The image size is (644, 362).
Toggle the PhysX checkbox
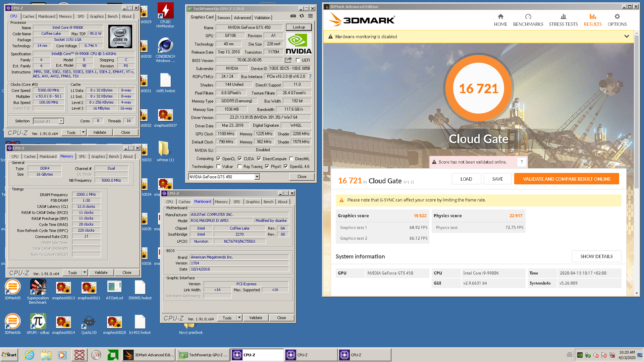(x=267, y=167)
